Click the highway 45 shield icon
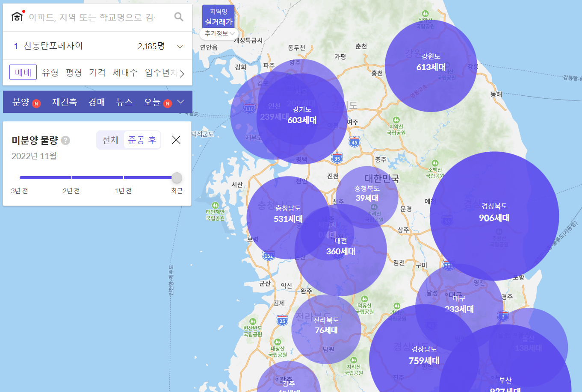 354,142
